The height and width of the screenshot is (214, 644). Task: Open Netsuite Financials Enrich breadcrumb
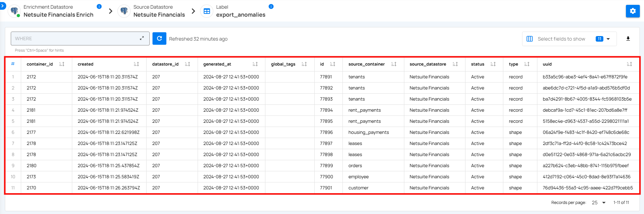point(58,15)
